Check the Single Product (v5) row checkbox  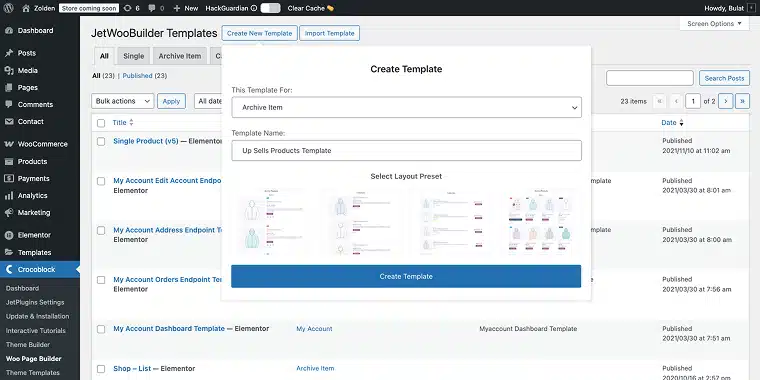coord(101,142)
